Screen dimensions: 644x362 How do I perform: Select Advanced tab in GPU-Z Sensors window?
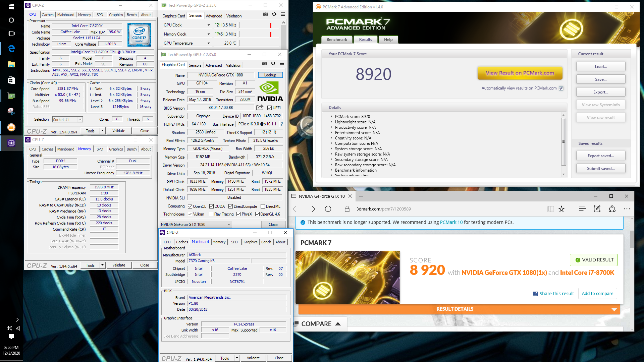tap(214, 16)
